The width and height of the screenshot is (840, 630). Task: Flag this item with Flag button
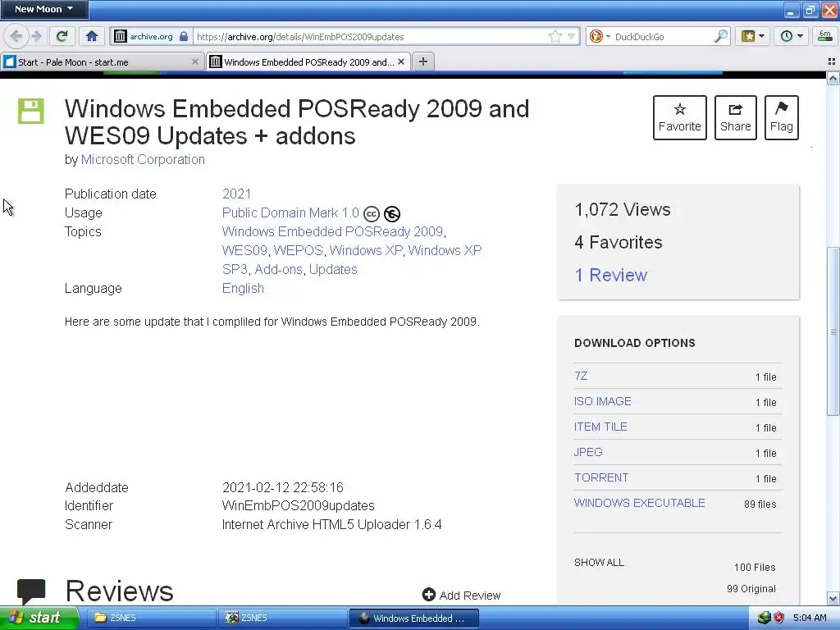tap(782, 118)
